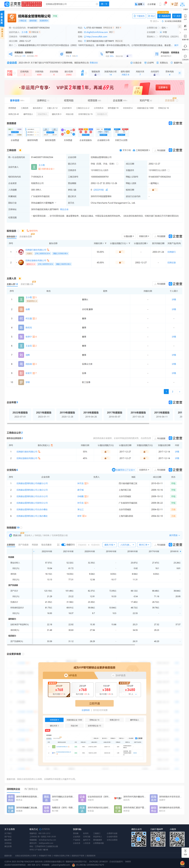The width and height of the screenshot is (189, 868).
Task: Open the official website link dfzk.com
Action: [97, 36]
